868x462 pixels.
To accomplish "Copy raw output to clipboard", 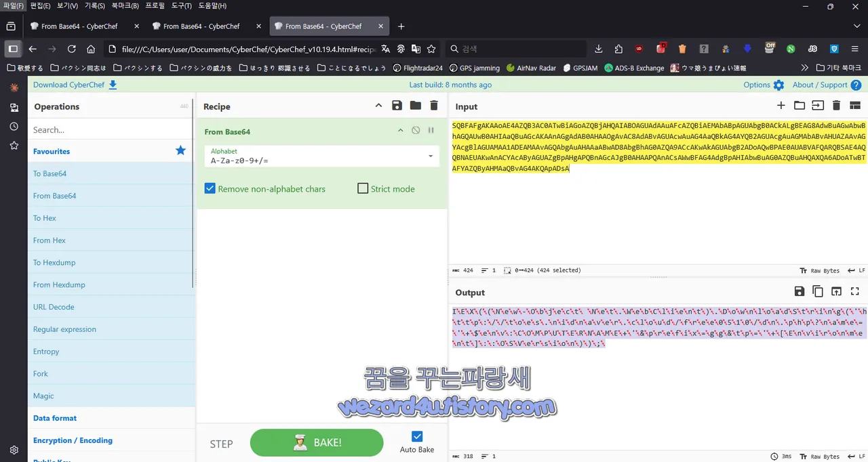I will (x=818, y=291).
